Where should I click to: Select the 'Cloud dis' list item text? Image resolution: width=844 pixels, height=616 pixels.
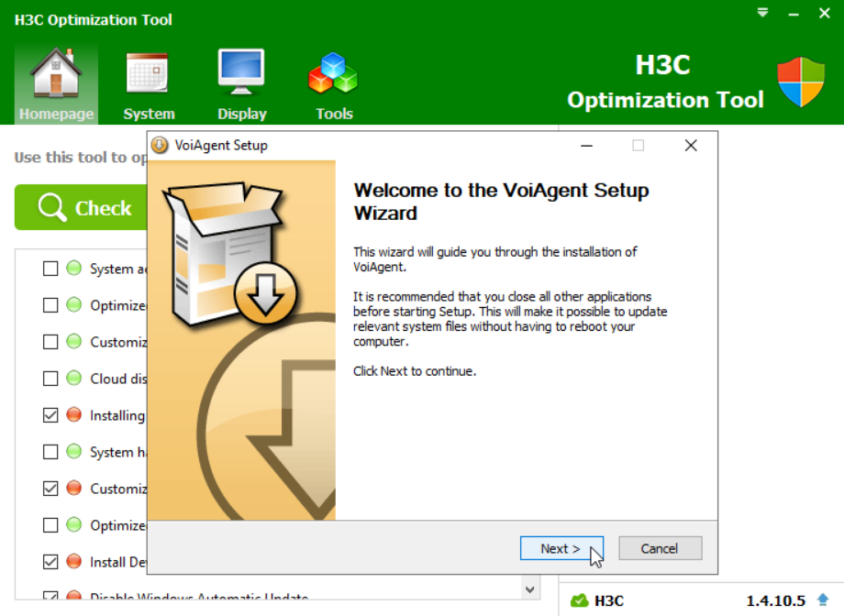[x=118, y=379]
